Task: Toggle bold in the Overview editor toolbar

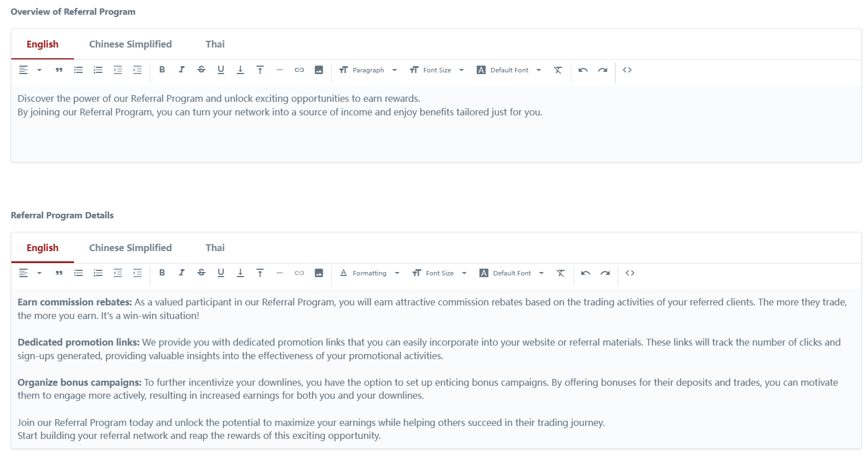Action: point(162,70)
